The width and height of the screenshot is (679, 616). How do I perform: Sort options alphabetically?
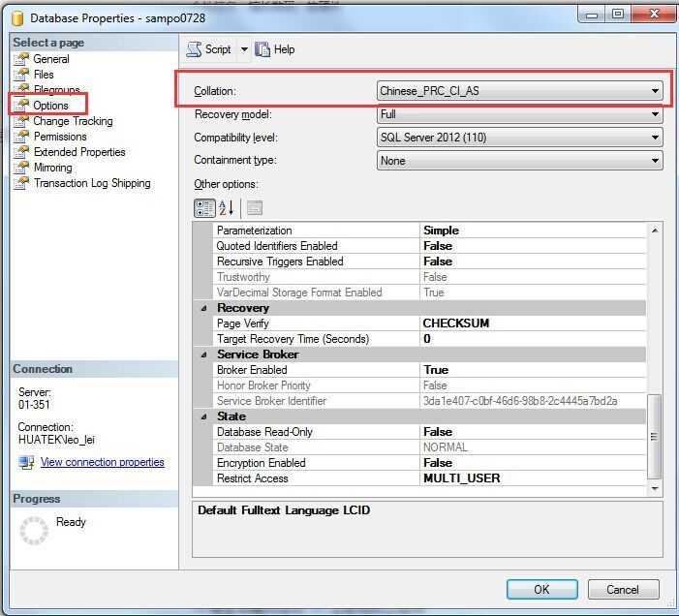pos(227,208)
